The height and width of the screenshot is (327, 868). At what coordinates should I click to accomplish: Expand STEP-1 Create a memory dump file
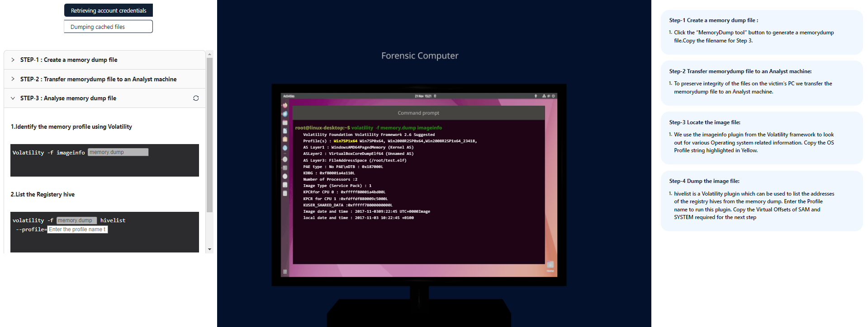[69, 60]
